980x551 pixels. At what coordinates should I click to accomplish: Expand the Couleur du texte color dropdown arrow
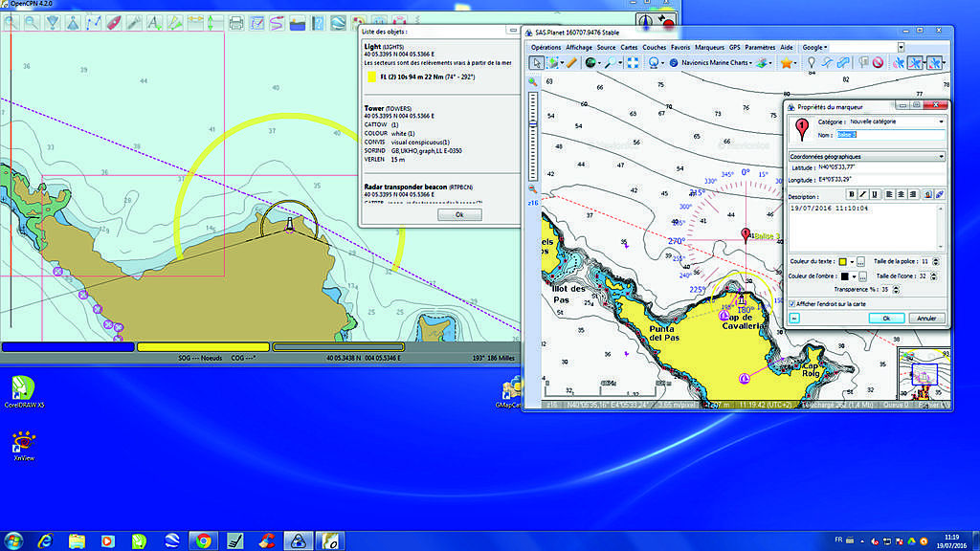[x=852, y=262]
